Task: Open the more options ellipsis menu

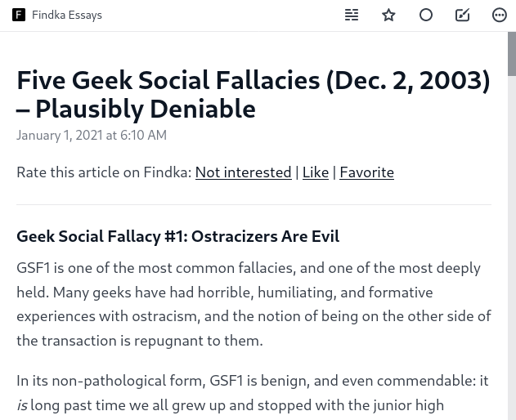Action: [499, 16]
